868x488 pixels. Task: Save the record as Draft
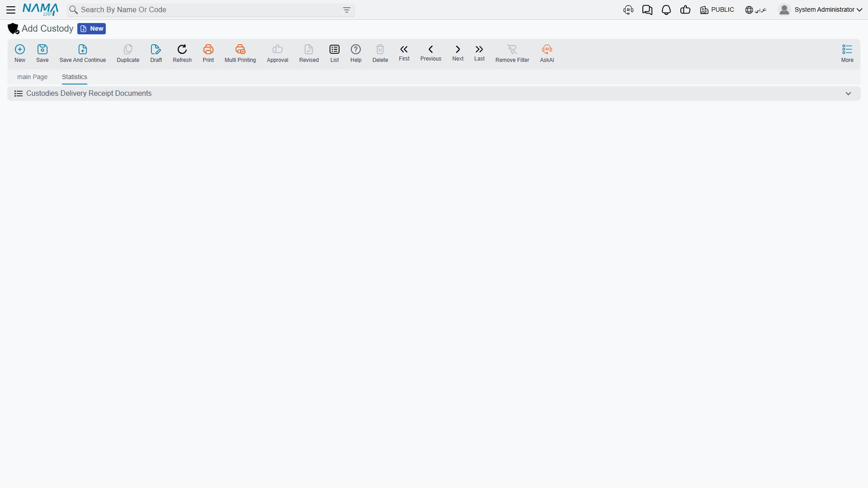pos(156,53)
